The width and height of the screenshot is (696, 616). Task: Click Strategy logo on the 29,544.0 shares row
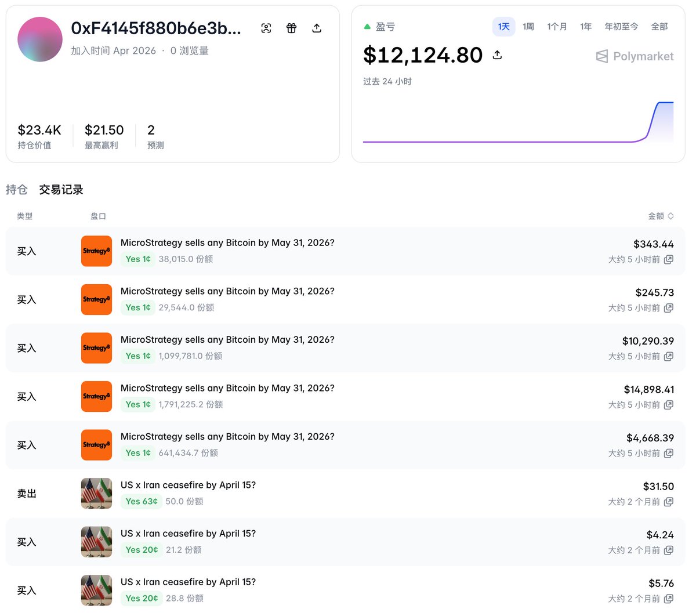(96, 299)
